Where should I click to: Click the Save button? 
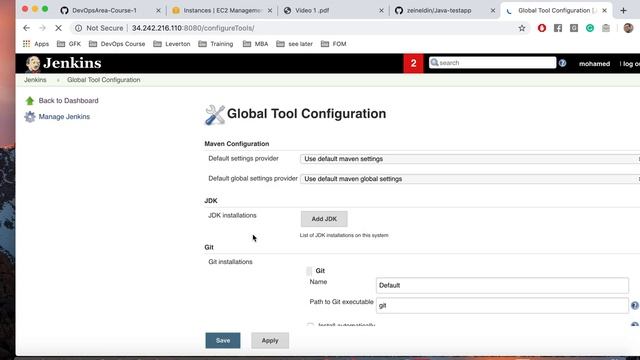click(x=223, y=340)
